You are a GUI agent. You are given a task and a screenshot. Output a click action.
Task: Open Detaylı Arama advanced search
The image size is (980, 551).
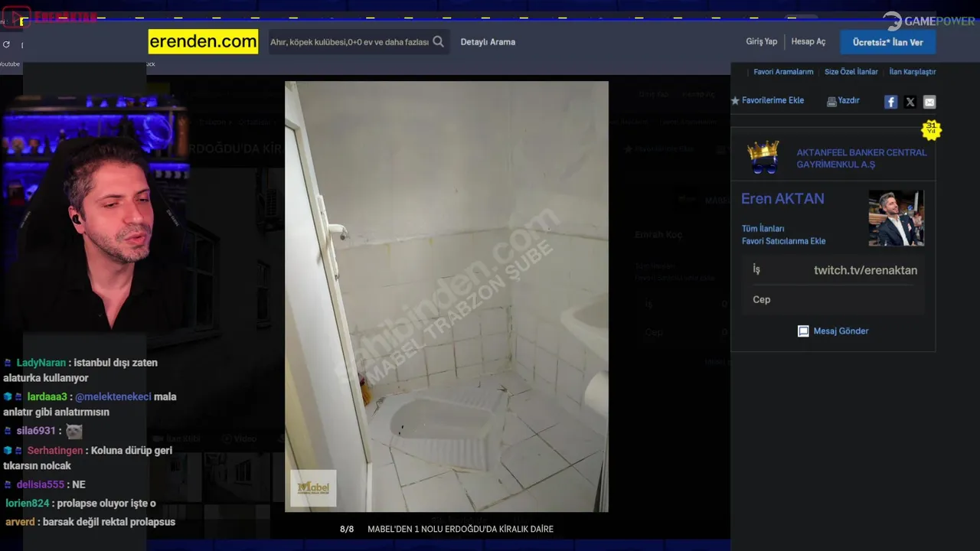[488, 42]
